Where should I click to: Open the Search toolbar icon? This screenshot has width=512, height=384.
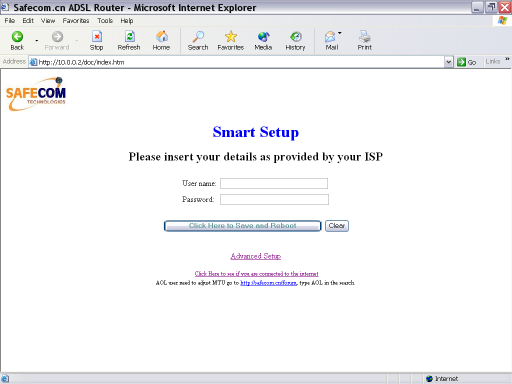(x=198, y=36)
